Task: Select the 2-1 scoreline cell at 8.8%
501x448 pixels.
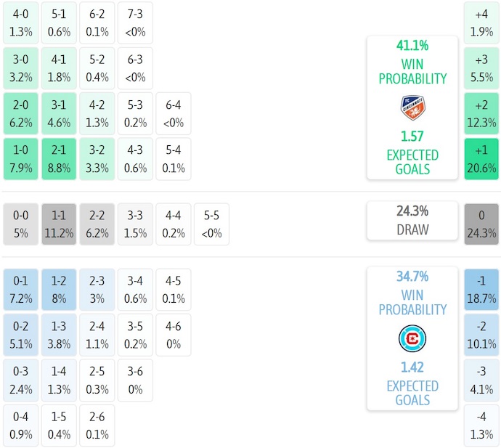Action: [x=59, y=159]
